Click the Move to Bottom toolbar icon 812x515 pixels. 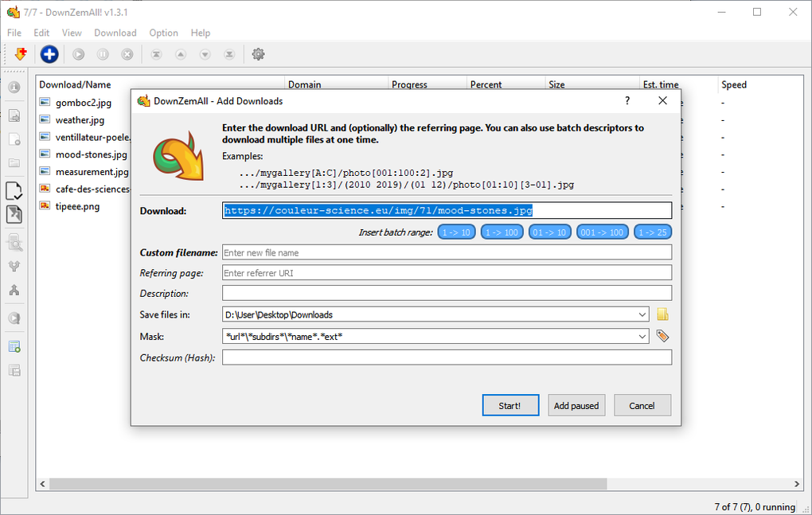(x=229, y=54)
